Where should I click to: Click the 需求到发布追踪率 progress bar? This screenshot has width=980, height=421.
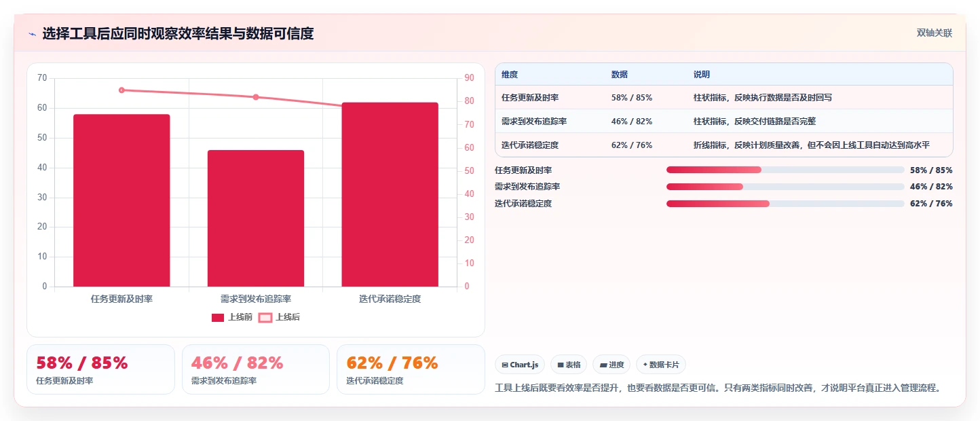[x=785, y=187]
